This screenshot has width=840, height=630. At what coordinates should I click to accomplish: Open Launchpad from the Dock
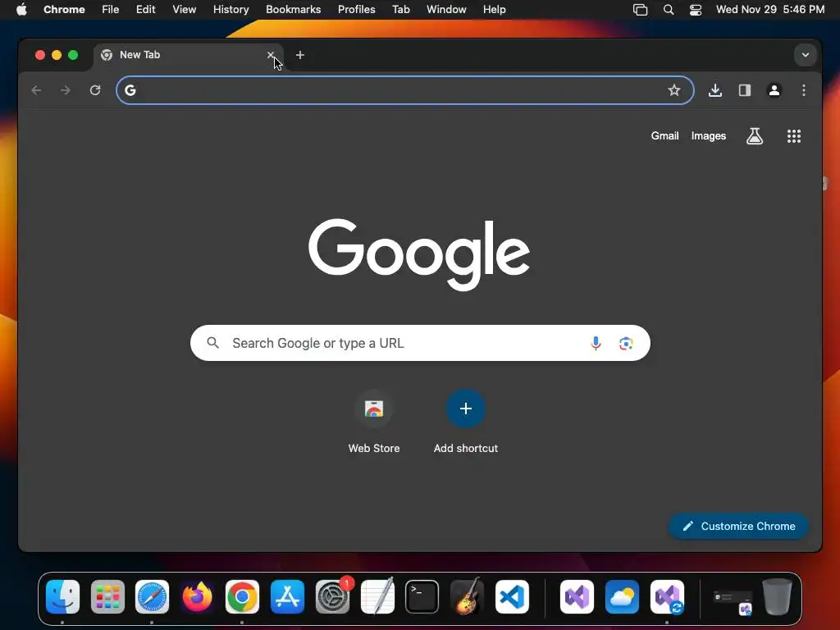(x=107, y=597)
